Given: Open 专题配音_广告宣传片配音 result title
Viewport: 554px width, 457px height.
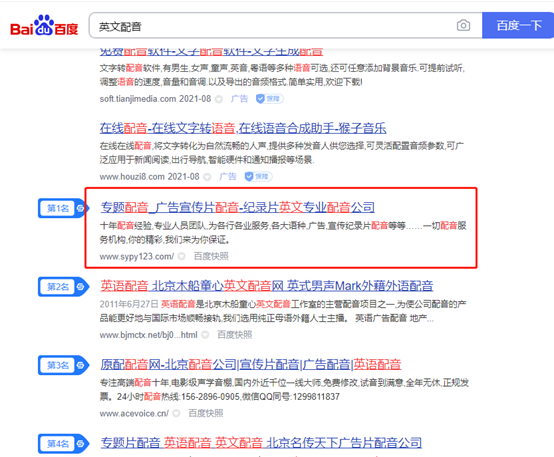Looking at the screenshot, I should pyautogui.click(x=237, y=207).
